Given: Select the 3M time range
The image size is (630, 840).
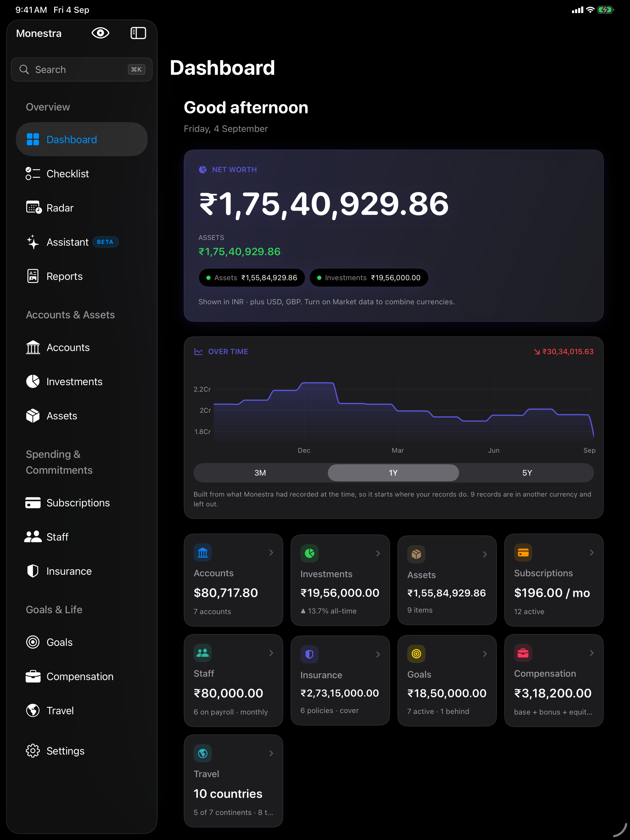Looking at the screenshot, I should 260,473.
